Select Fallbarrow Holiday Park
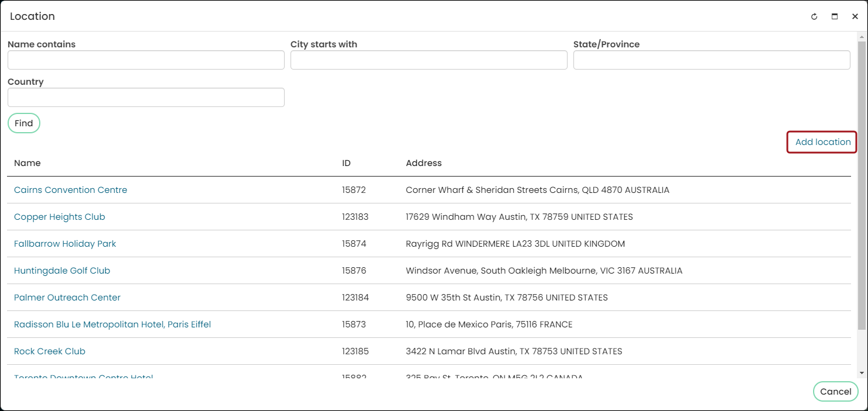This screenshot has width=868, height=411. coord(65,244)
